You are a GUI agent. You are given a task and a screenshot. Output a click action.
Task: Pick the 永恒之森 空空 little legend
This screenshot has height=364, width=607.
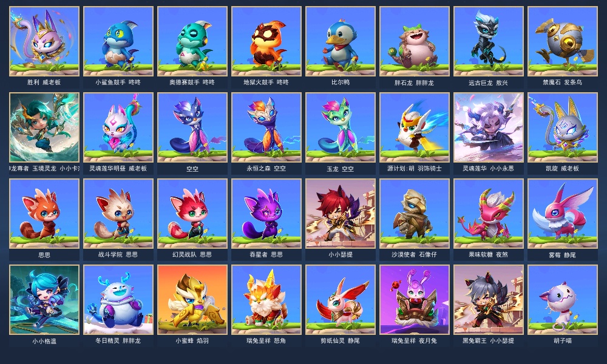(x=266, y=127)
